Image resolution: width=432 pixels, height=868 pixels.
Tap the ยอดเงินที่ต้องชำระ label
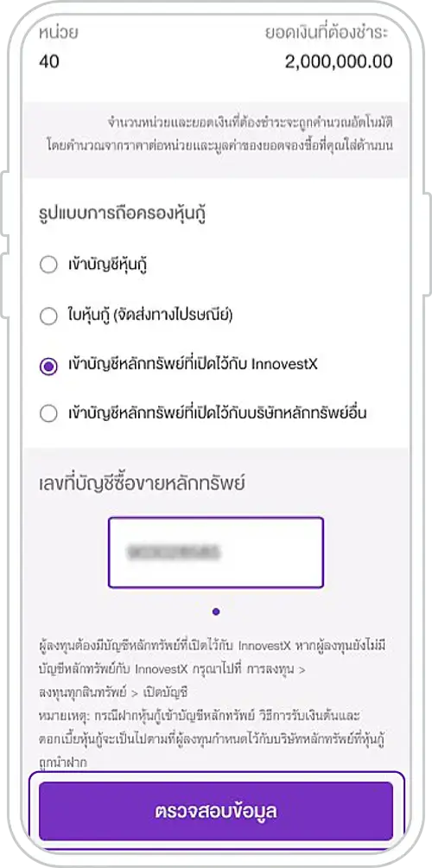click(328, 33)
